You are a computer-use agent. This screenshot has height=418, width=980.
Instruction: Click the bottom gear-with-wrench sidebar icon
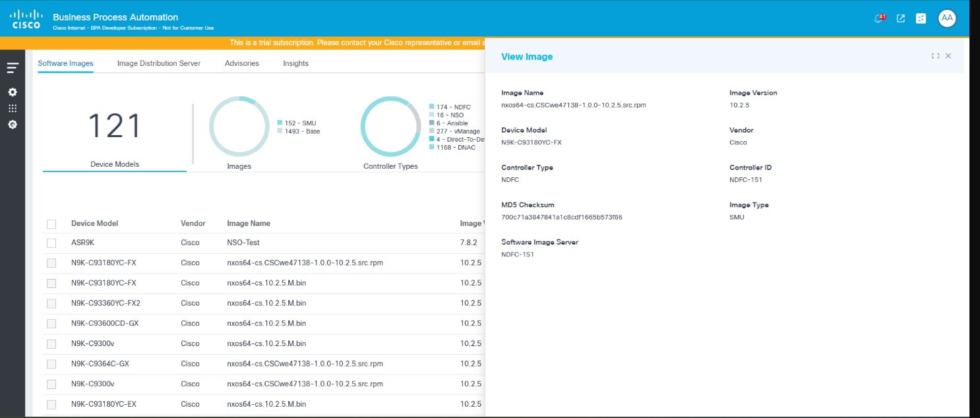point(13,125)
